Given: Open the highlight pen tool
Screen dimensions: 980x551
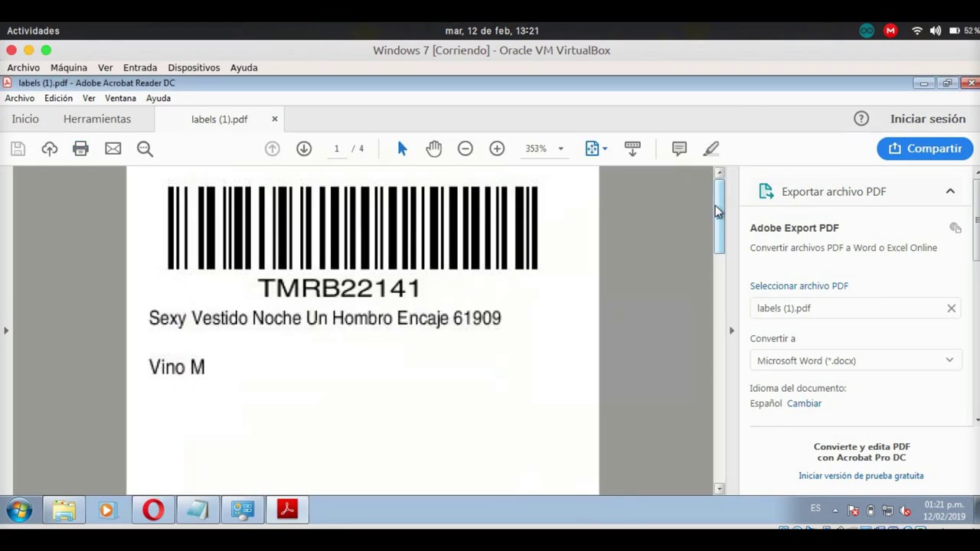Looking at the screenshot, I should pyautogui.click(x=711, y=148).
